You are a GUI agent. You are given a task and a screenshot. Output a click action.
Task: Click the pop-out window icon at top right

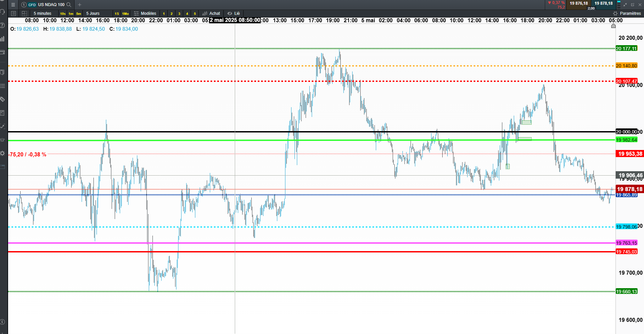(x=633, y=5)
